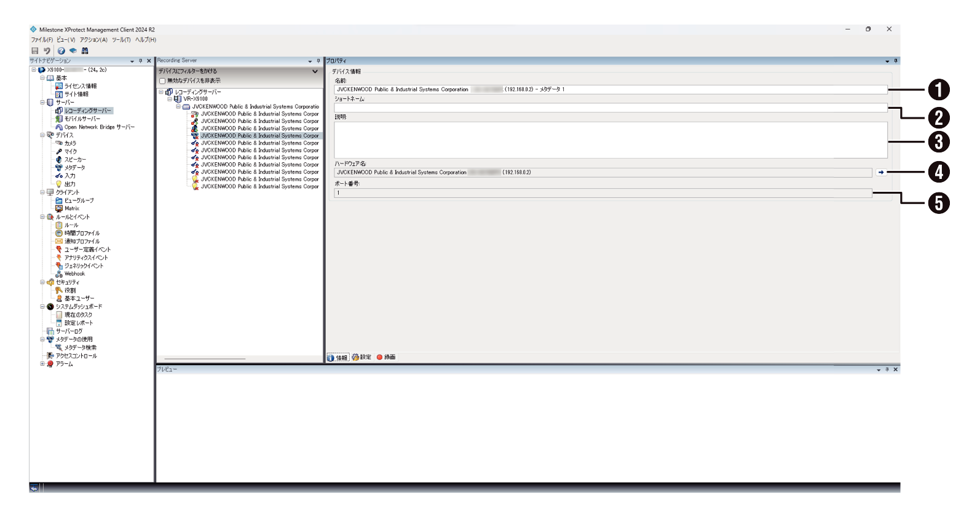Click the binoculars search toolbar icon
Screen dimensions: 980x517
(x=85, y=50)
